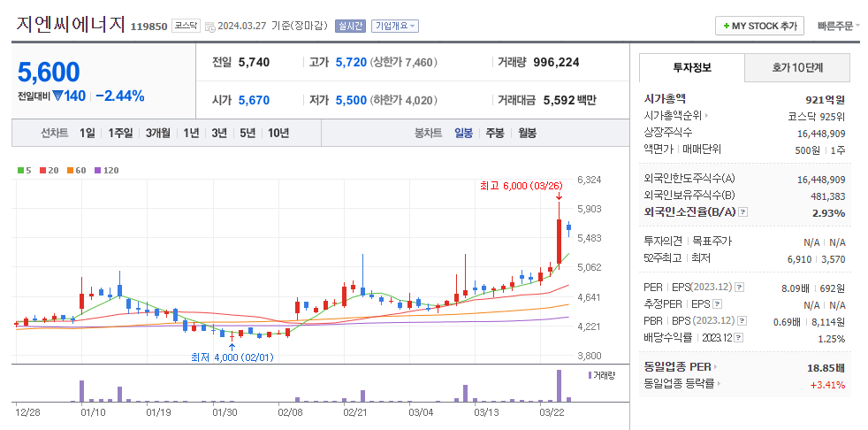Click the 시가총액 value 921억원

(x=826, y=100)
